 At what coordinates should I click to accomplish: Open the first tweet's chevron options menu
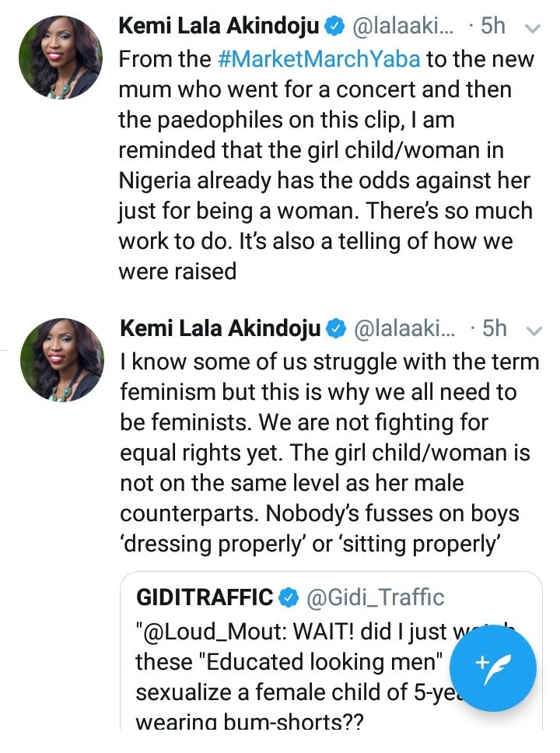534,29
